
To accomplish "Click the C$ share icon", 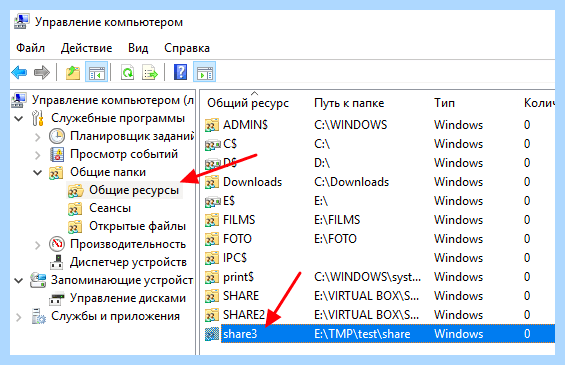I will pos(212,144).
